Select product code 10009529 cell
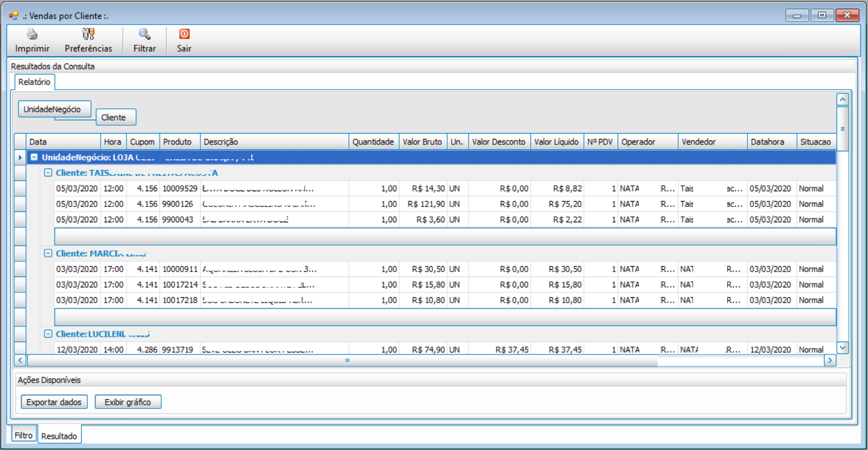Image resolution: width=868 pixels, height=450 pixels. pyautogui.click(x=180, y=188)
